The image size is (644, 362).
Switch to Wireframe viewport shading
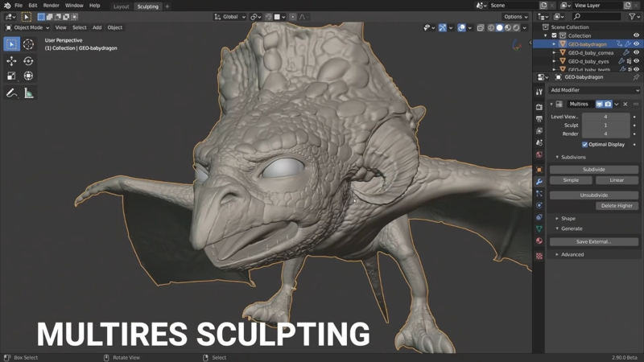pos(491,28)
